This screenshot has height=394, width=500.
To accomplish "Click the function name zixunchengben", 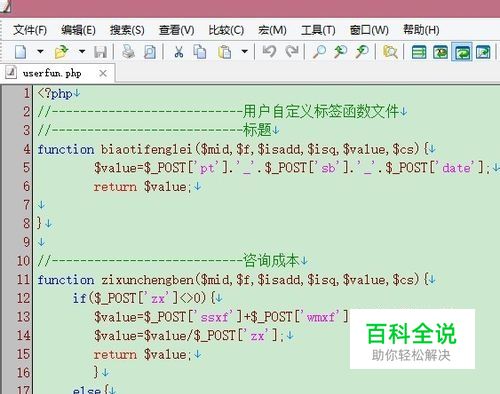I will click(x=147, y=280).
